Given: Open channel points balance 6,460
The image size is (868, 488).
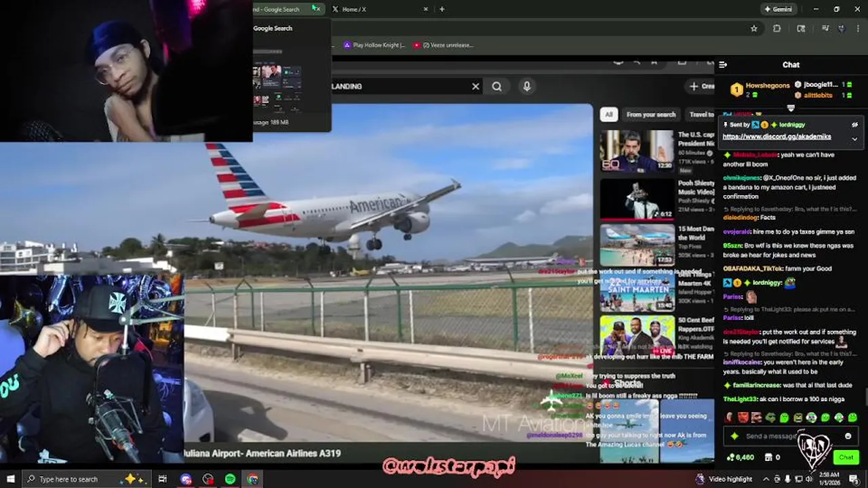Looking at the screenshot, I should pos(740,457).
